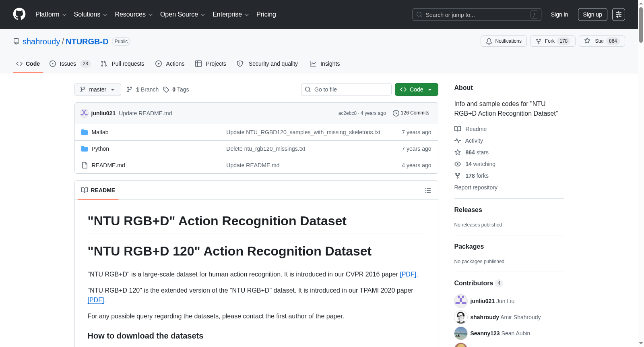This screenshot has height=347, width=644.
Task: Click the repository icon beside shahroudy
Action: [x=16, y=42]
